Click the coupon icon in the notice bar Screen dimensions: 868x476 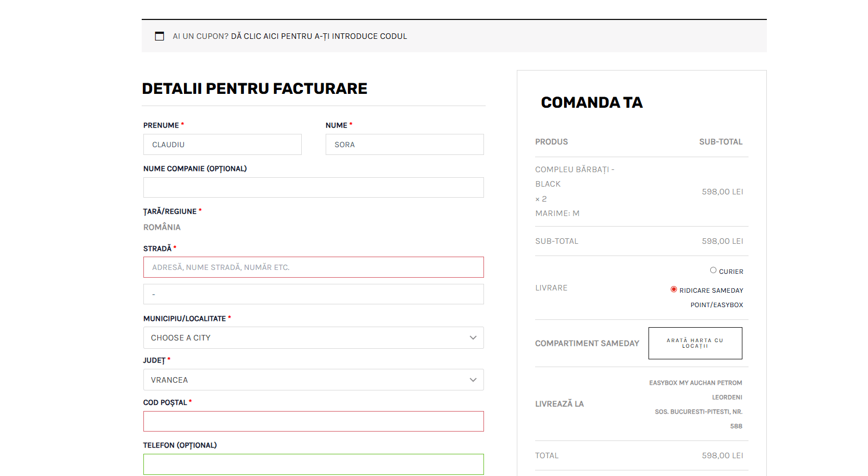pyautogui.click(x=159, y=36)
